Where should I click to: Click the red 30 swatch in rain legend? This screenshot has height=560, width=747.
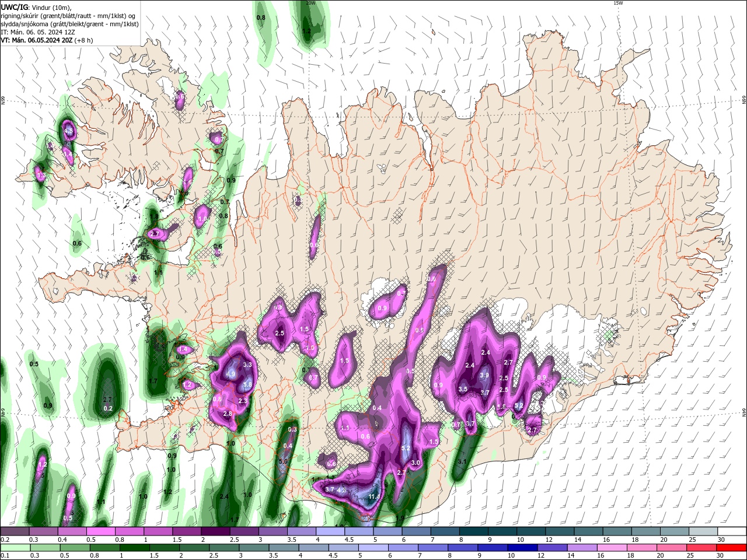click(732, 548)
